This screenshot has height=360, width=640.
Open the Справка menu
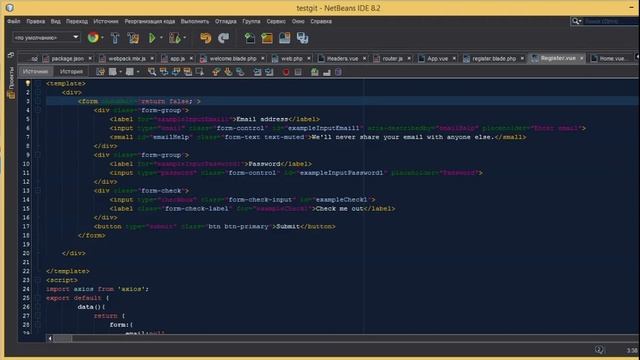pyautogui.click(x=321, y=21)
